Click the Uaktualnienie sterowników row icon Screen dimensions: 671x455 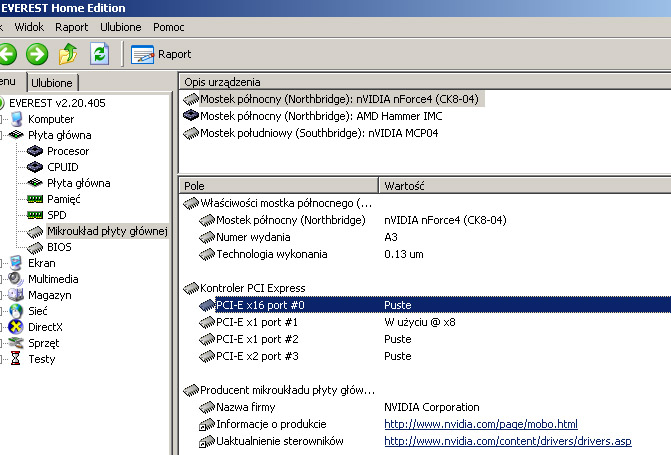pos(207,442)
